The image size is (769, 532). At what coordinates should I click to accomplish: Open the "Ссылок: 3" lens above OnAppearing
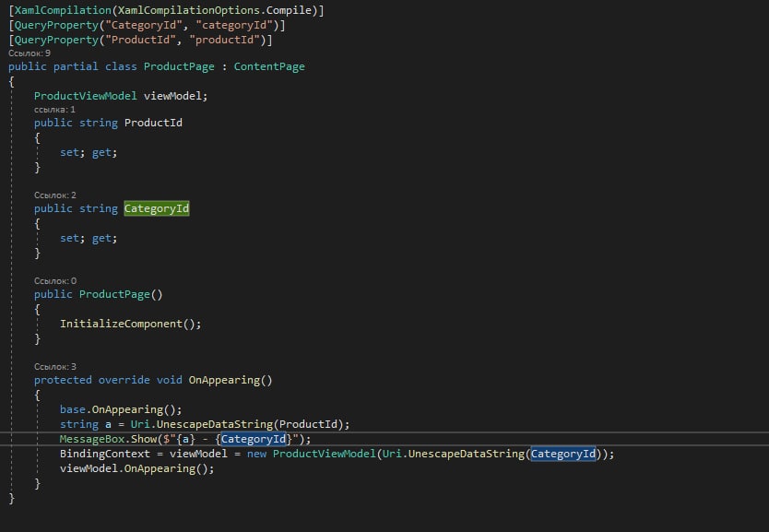click(55, 367)
